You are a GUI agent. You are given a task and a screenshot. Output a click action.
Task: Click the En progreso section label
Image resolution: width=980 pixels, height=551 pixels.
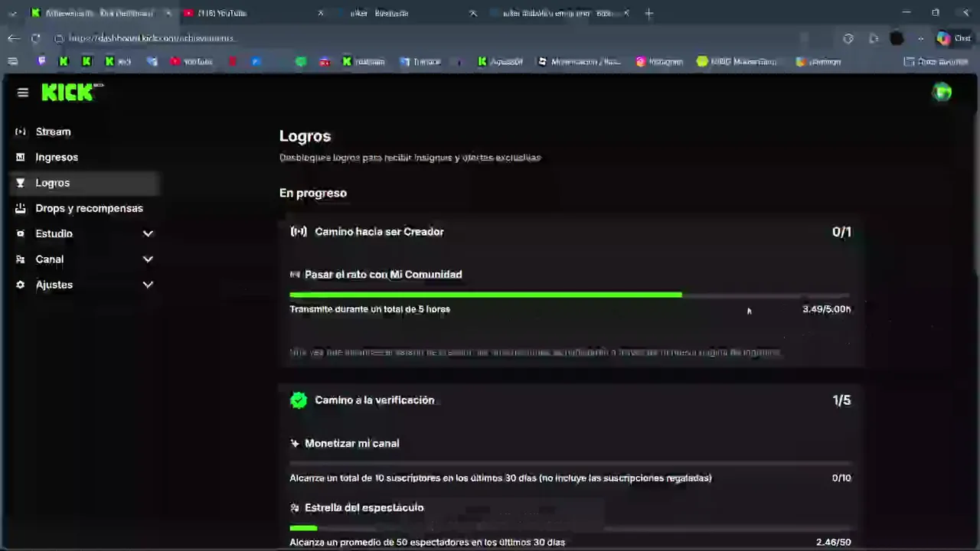click(313, 193)
